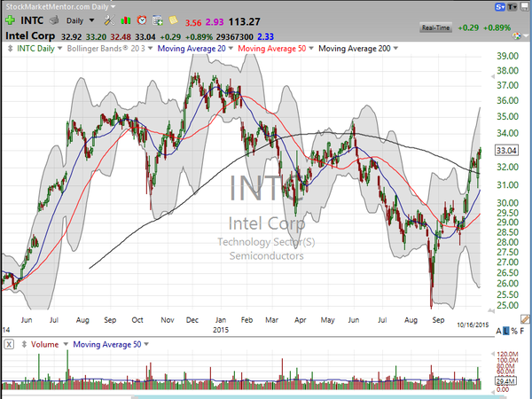The height and width of the screenshot is (399, 532).
Task: Click the blue S dropdown icon
Action: pos(500,7)
